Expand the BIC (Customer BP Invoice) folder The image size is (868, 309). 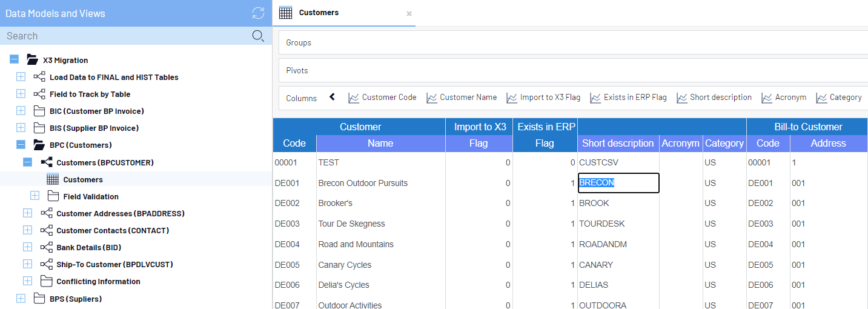pyautogui.click(x=21, y=111)
